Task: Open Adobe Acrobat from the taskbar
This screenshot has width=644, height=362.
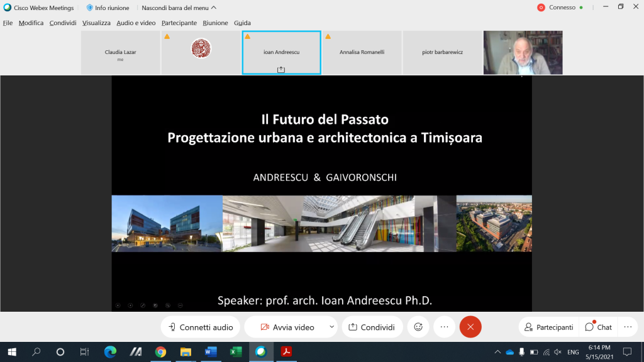Action: click(286, 352)
